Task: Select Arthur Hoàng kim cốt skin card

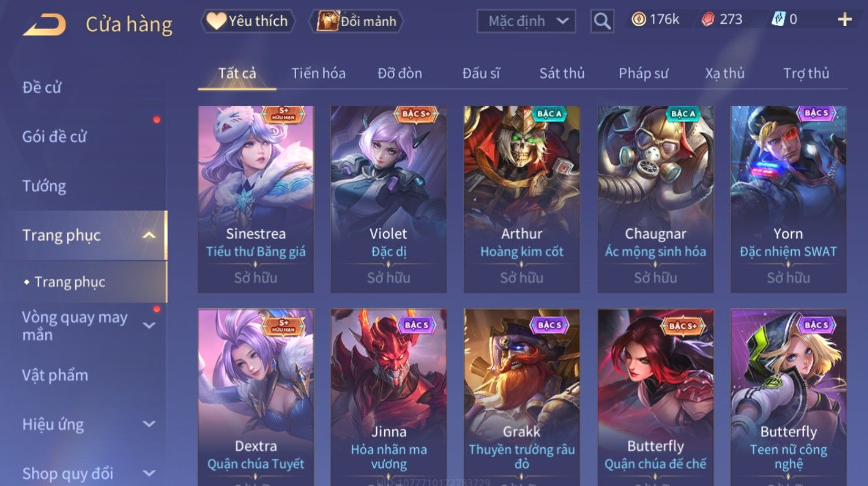Action: (x=521, y=199)
